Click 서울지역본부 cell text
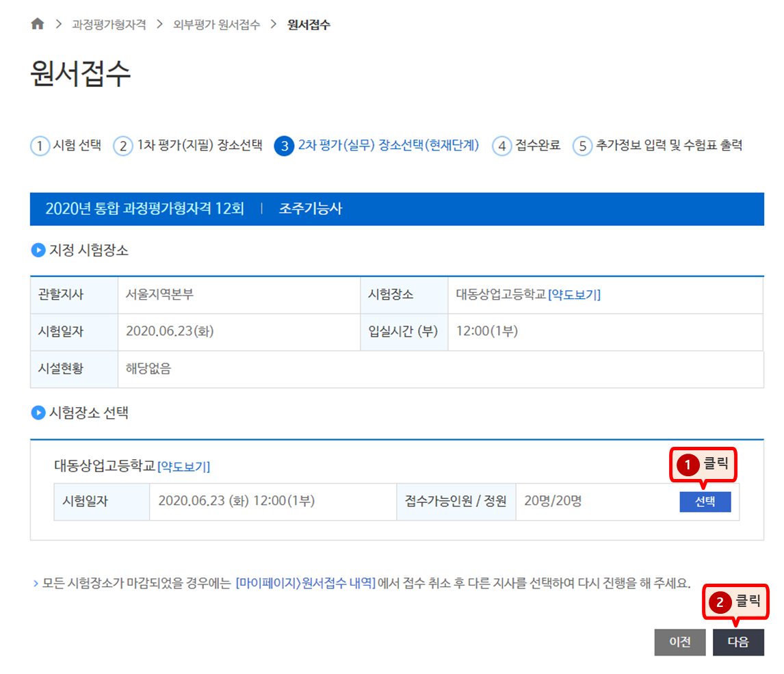The height and width of the screenshot is (674, 784). (x=159, y=294)
